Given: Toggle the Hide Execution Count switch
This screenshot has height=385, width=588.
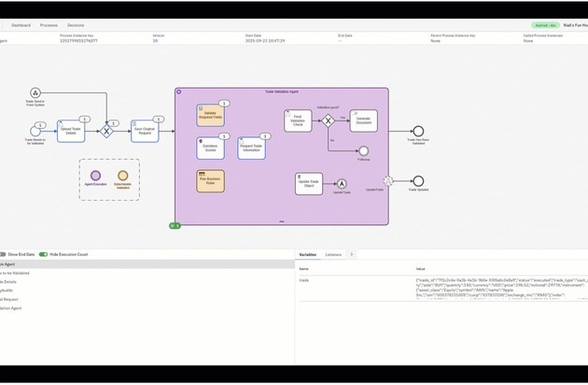Looking at the screenshot, I should coord(43,254).
